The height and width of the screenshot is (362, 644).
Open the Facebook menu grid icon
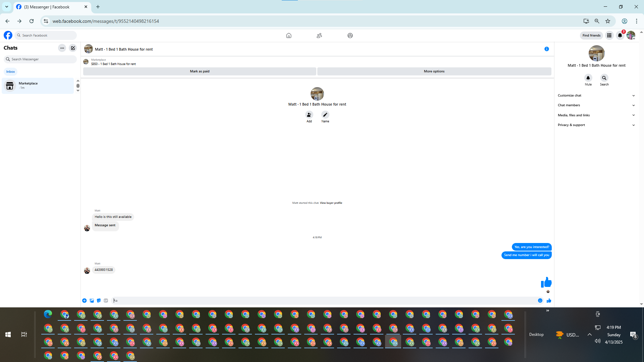[x=609, y=36]
